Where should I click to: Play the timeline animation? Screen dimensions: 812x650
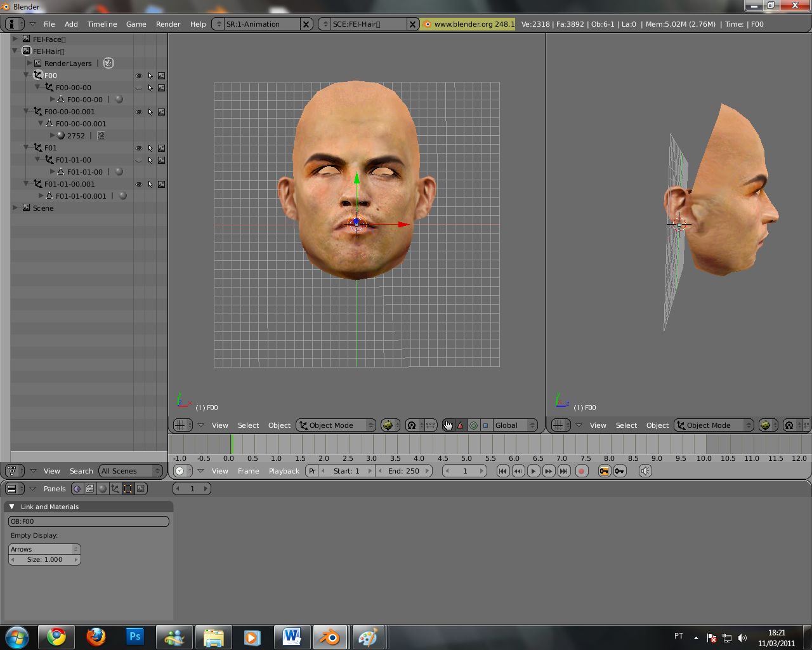coord(534,471)
